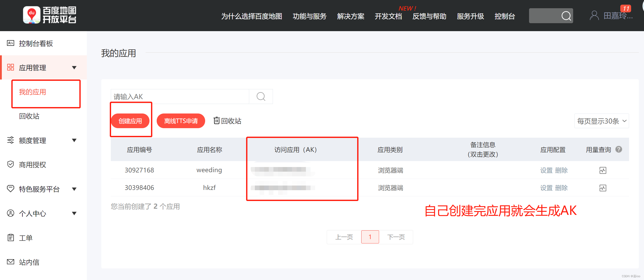Open 开发文档 in the top navigation

click(x=388, y=16)
